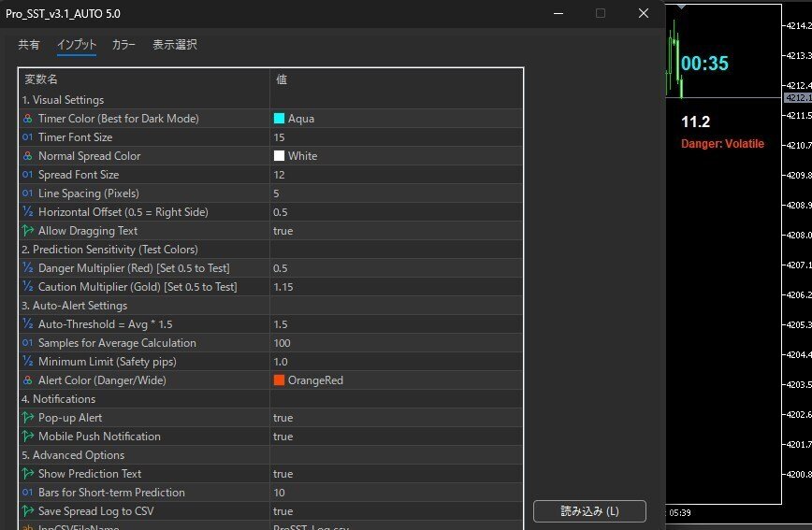Switch to the インプット tab
The image size is (812, 530).
77,45
